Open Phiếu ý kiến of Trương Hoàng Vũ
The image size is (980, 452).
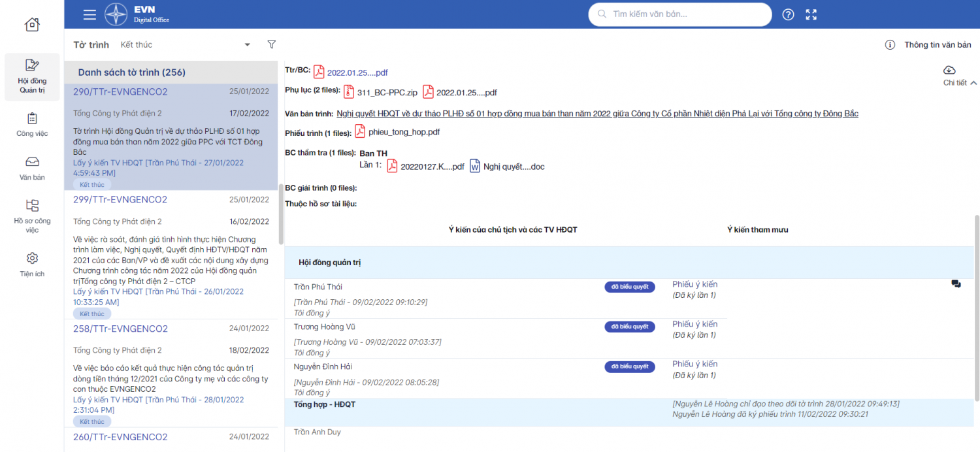694,324
